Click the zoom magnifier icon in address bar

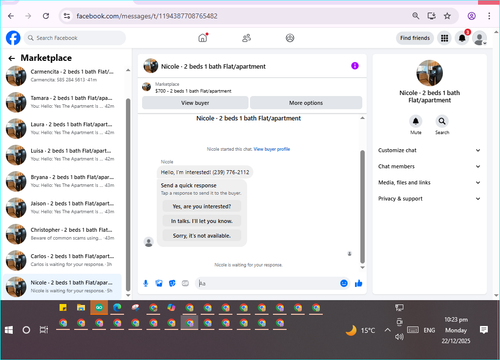coord(415,16)
